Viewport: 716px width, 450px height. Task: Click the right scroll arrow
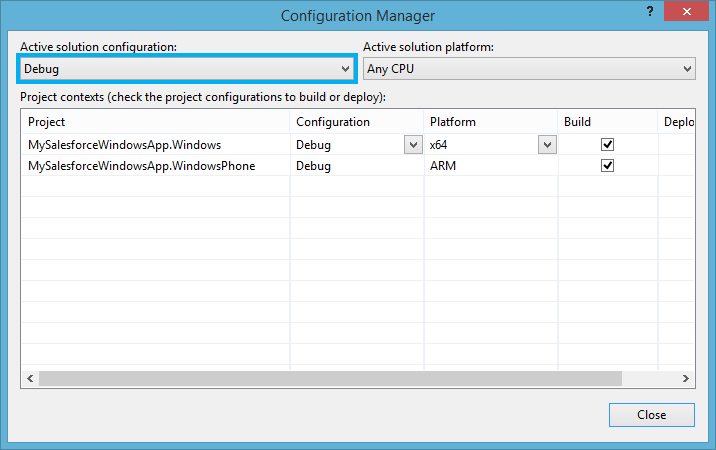(685, 378)
